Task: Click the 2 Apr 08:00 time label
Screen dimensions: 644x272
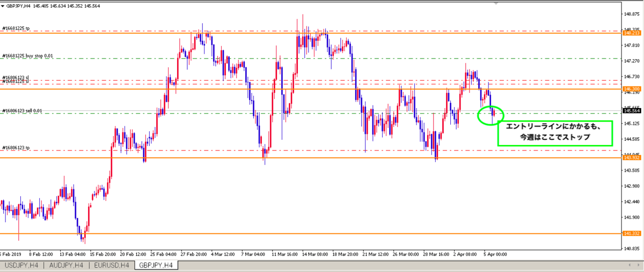Action: pos(466,253)
